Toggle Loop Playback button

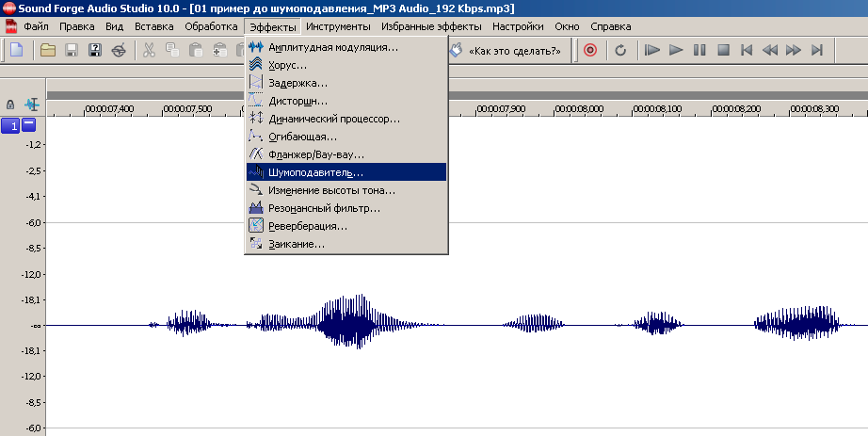(620, 50)
